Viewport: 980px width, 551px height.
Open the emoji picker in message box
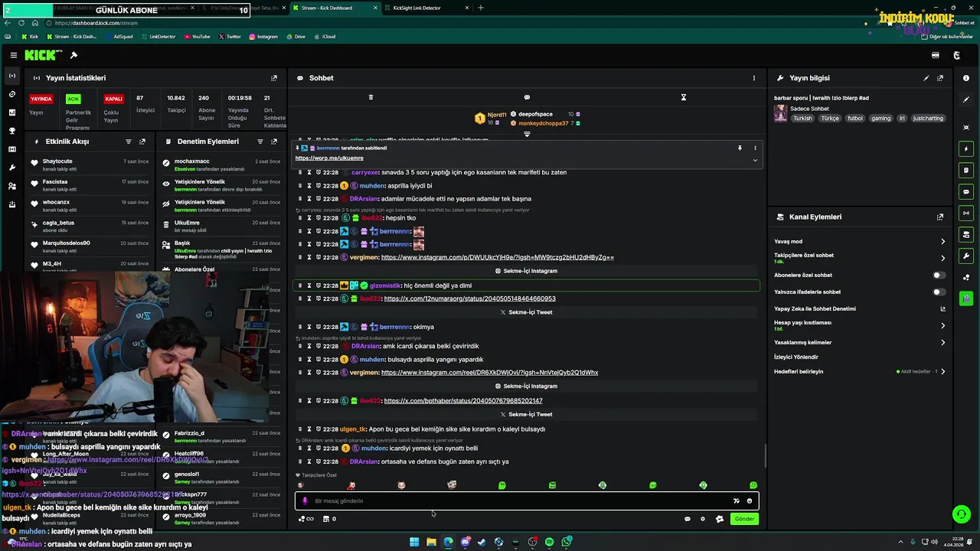pyautogui.click(x=749, y=501)
